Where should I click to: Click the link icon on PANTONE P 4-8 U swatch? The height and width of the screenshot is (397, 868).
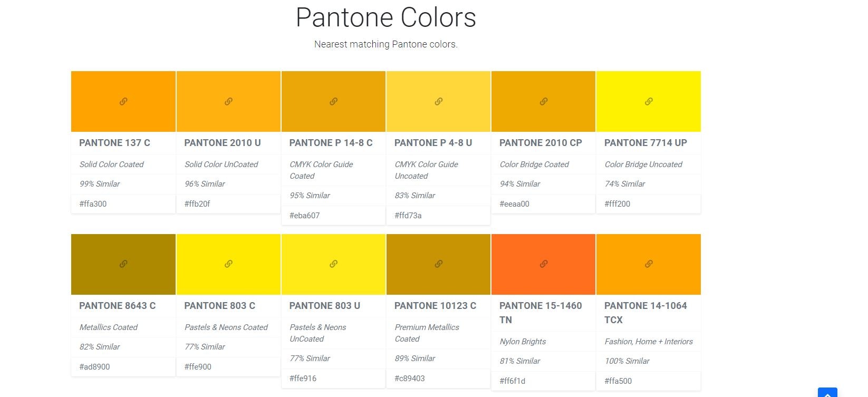[x=438, y=101]
